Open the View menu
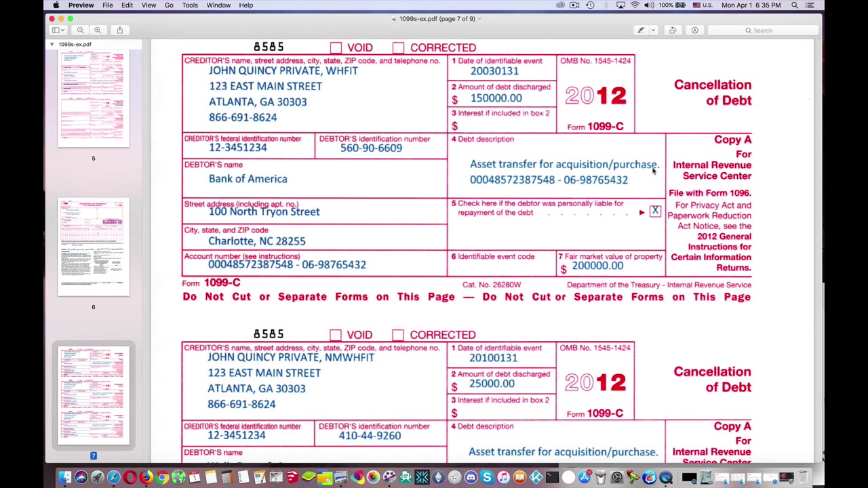The height and width of the screenshot is (488, 868). (149, 5)
